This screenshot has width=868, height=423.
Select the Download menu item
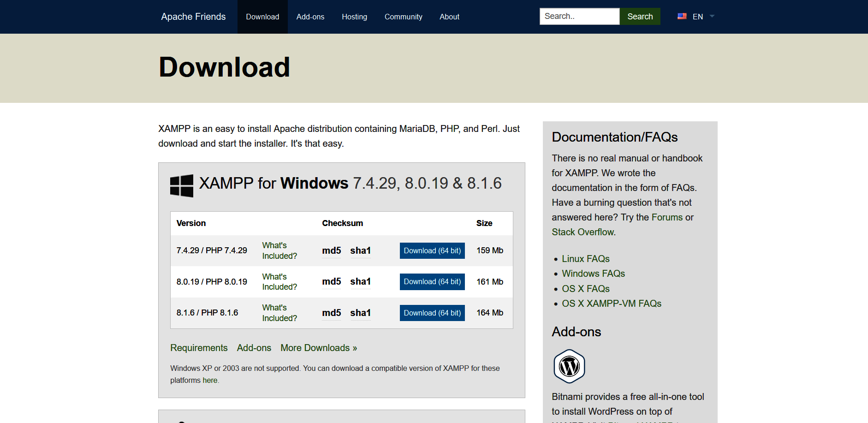tap(262, 17)
